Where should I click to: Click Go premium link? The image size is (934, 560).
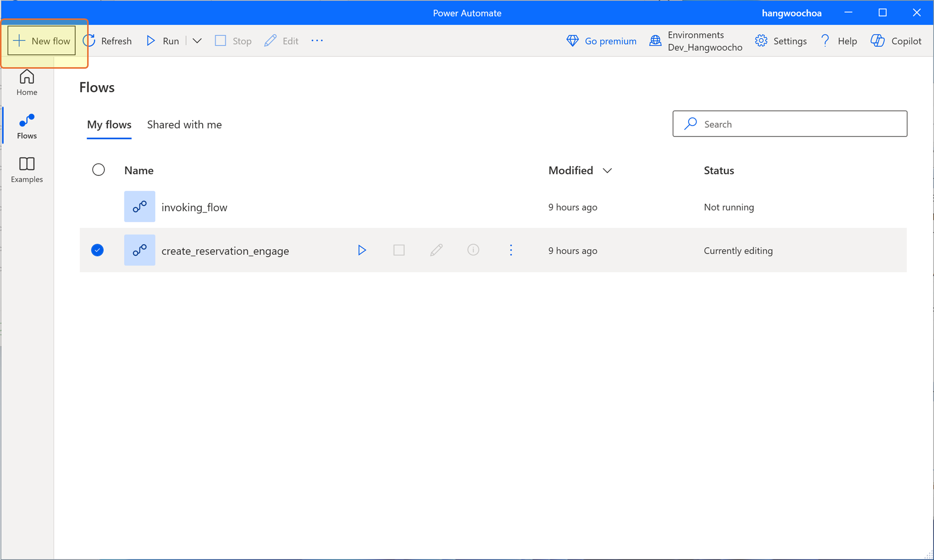pos(601,41)
